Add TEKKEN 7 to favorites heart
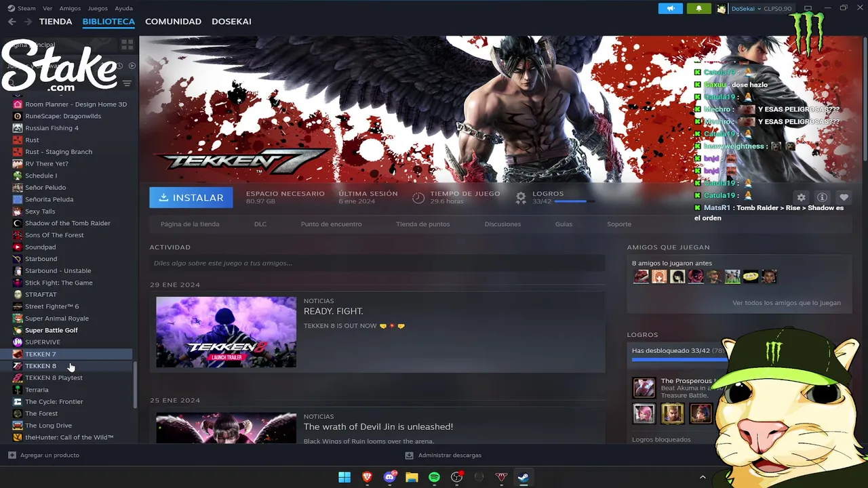 [844, 197]
